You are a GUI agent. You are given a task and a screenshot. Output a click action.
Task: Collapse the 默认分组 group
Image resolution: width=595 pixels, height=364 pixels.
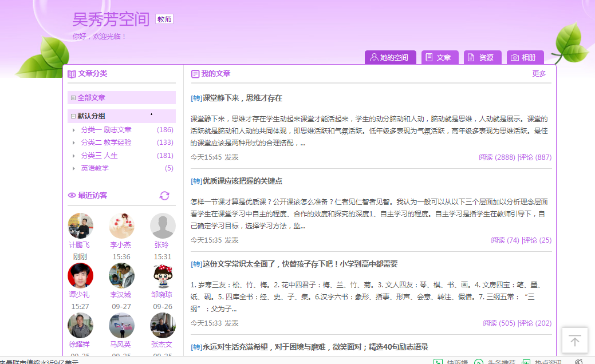(75, 116)
